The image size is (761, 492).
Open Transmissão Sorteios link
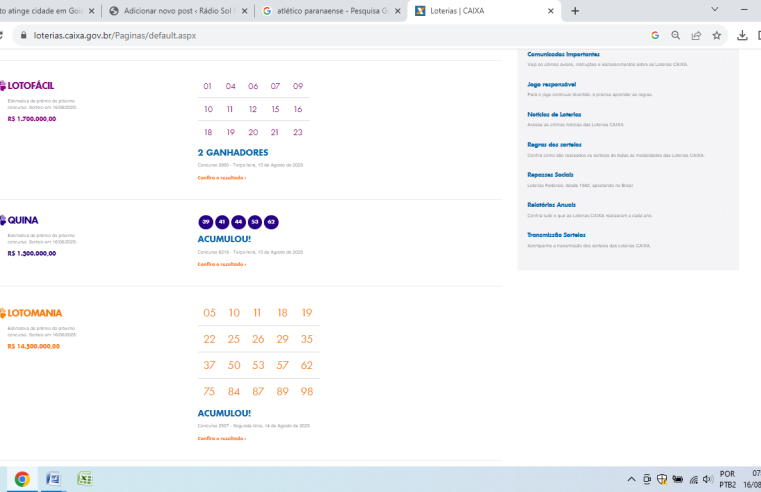pyautogui.click(x=556, y=235)
